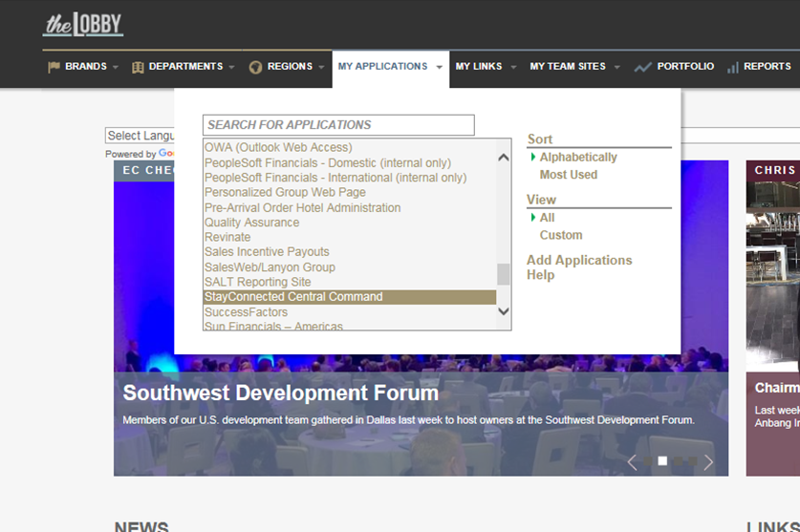Select SalesWeb/Lanyon Group

[x=270, y=267]
